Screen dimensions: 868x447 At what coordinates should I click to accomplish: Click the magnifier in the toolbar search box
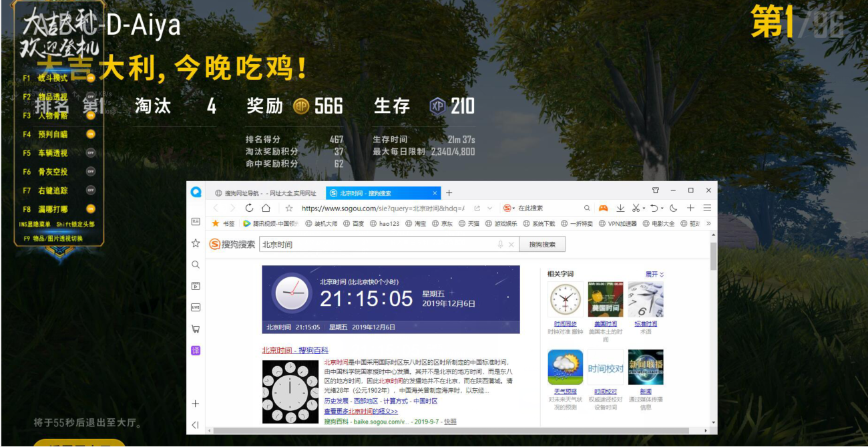point(587,208)
